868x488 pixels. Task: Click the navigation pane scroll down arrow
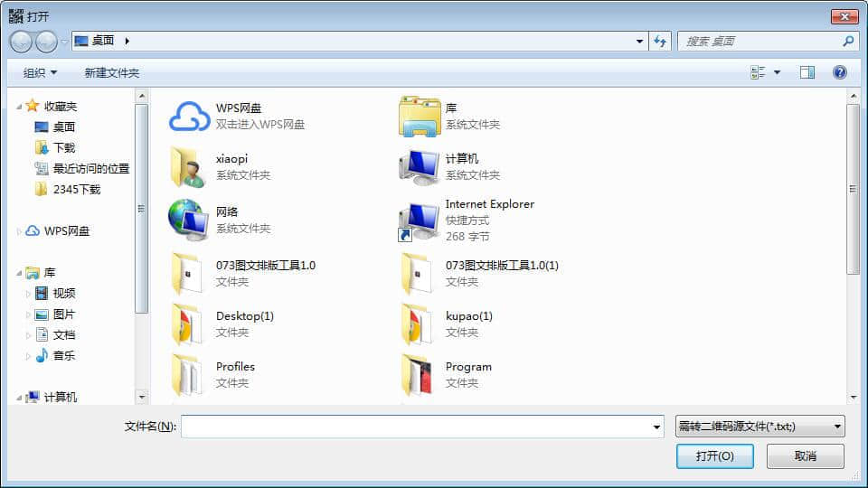tap(142, 397)
